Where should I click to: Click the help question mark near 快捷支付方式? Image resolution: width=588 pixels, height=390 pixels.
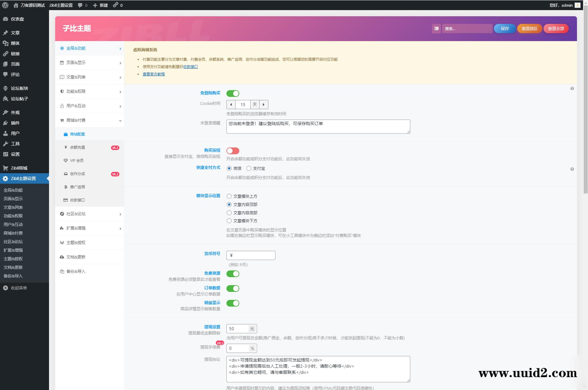(572, 168)
